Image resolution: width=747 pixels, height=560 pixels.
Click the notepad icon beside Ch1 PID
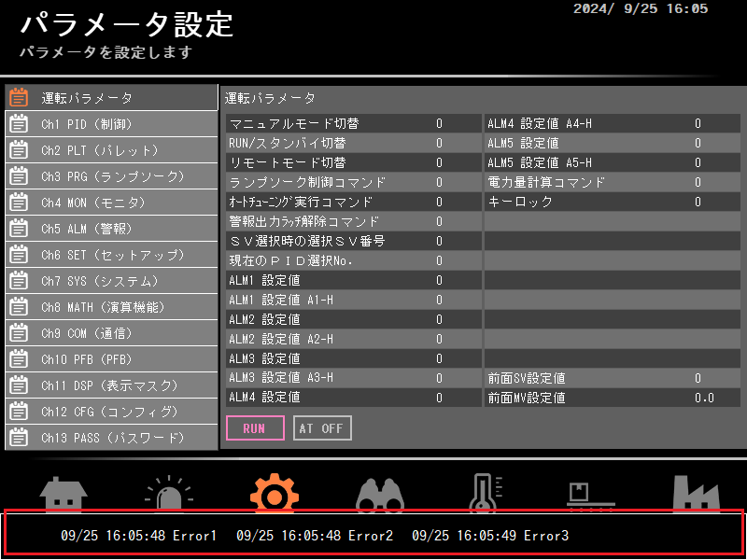(x=18, y=123)
